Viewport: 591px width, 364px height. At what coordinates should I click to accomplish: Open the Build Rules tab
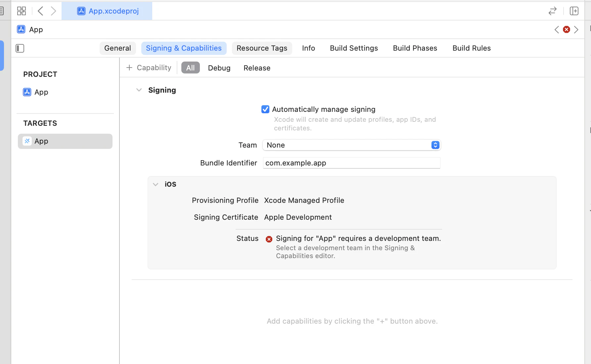472,48
